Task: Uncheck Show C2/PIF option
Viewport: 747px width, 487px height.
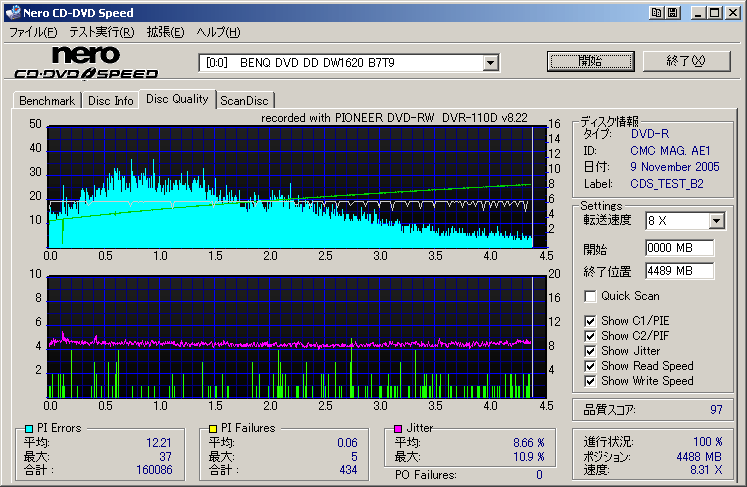Action: pos(590,336)
